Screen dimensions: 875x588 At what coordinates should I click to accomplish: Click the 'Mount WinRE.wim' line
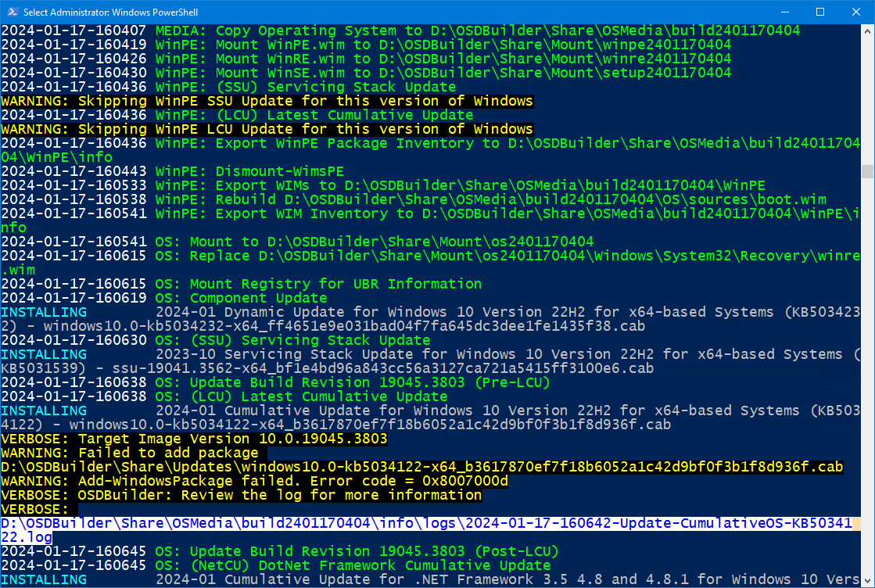[x=366, y=59]
